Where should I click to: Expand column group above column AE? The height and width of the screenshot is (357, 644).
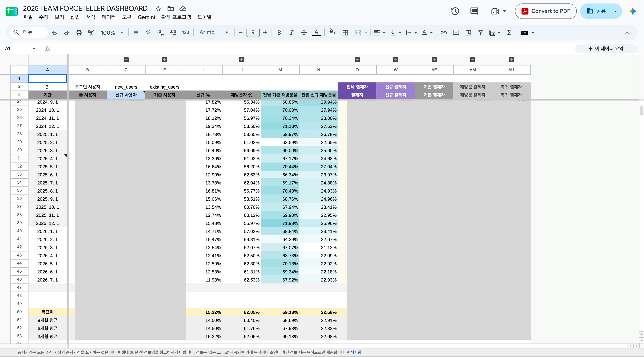point(434,60)
